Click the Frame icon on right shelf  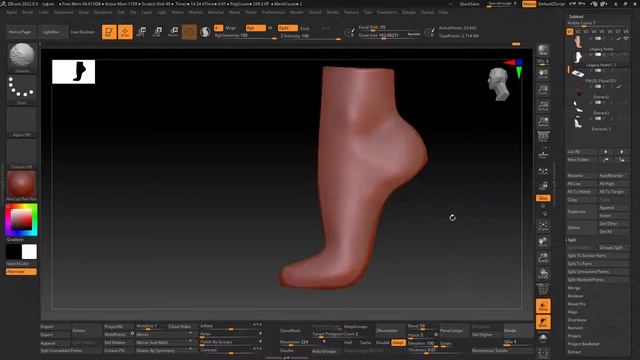tap(543, 226)
